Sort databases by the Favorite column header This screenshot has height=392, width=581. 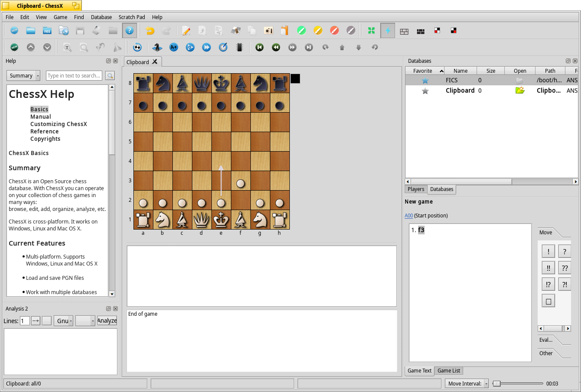425,71
